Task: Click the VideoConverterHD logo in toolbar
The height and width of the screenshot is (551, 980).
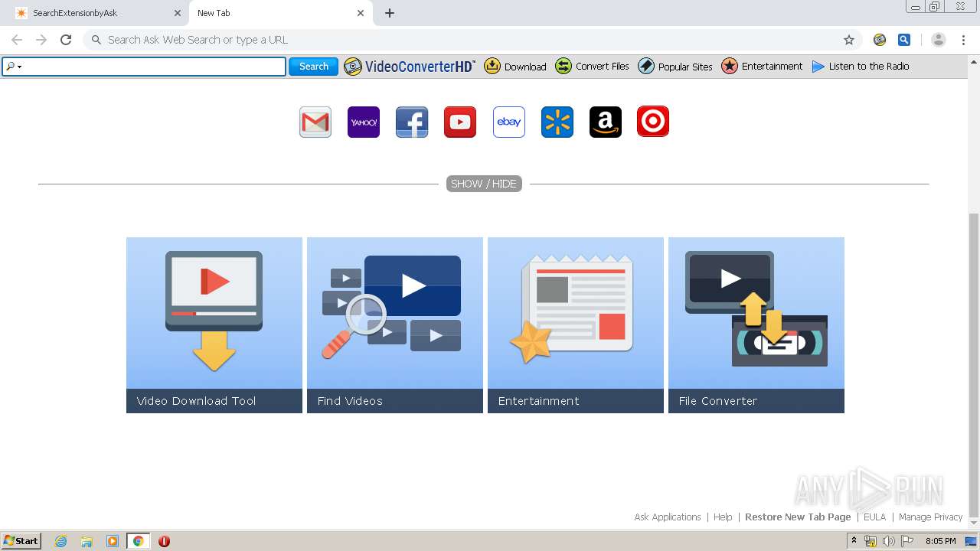Action: 410,67
